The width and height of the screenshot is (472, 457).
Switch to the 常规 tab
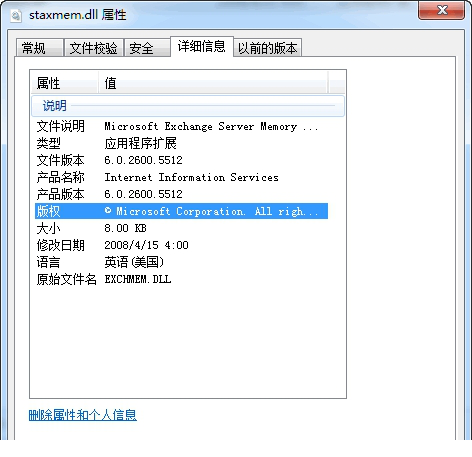[x=40, y=48]
